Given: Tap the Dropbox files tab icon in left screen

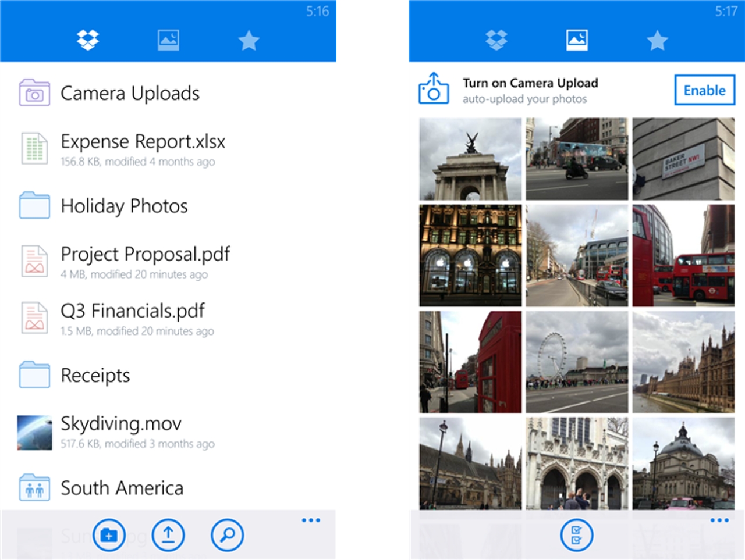Looking at the screenshot, I should [x=88, y=40].
